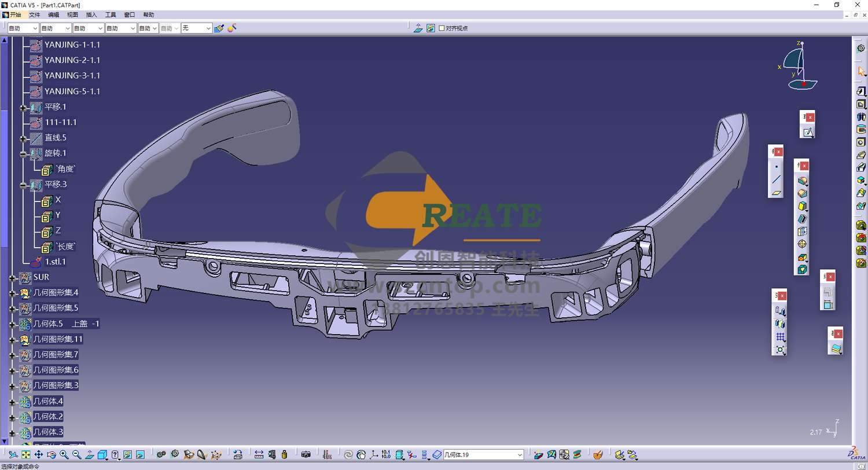
Task: Select the 角度 parameter in tree
Action: tap(66, 169)
